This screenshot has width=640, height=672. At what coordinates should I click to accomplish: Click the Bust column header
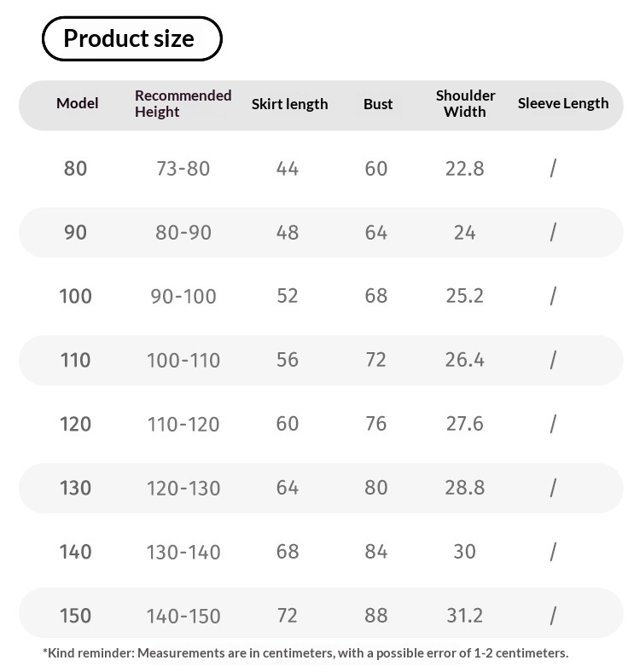[378, 104]
